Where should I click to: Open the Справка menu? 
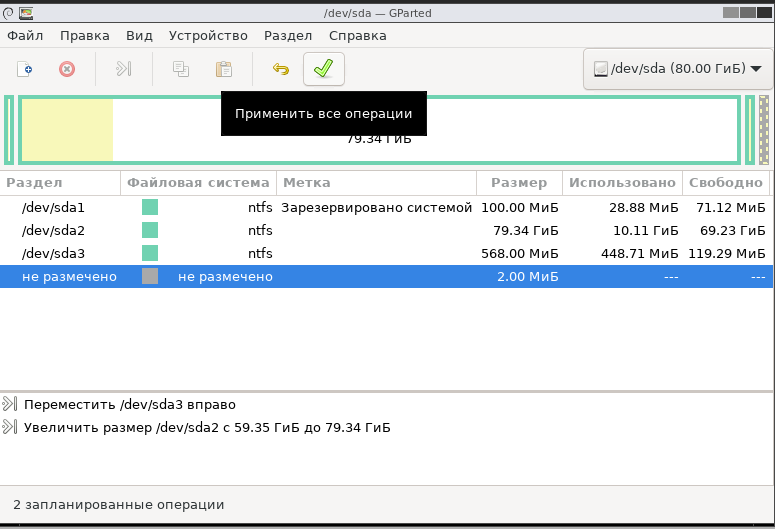pos(357,35)
